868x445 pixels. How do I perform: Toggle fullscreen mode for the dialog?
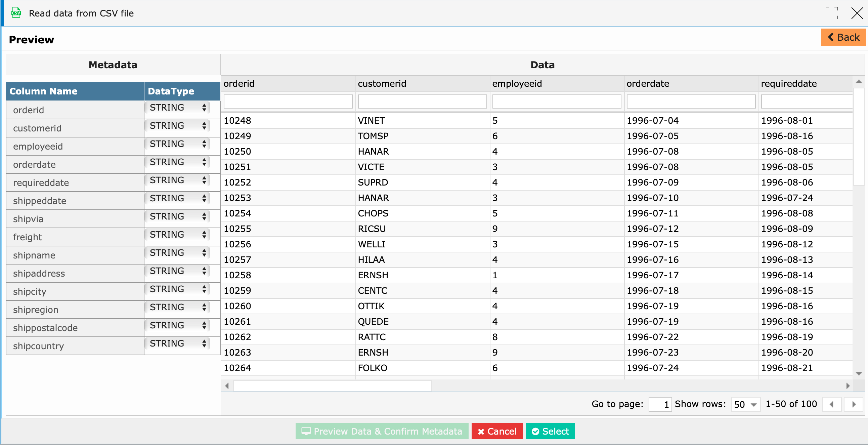[x=832, y=13]
